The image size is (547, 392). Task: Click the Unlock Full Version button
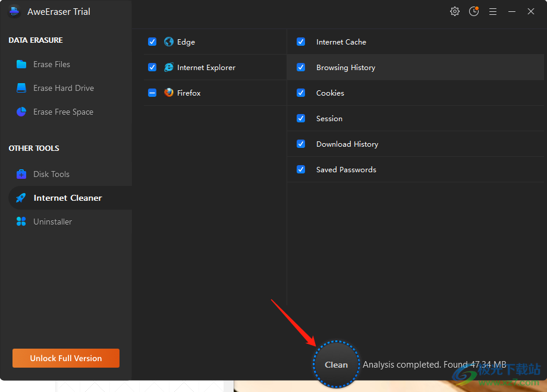tap(66, 358)
